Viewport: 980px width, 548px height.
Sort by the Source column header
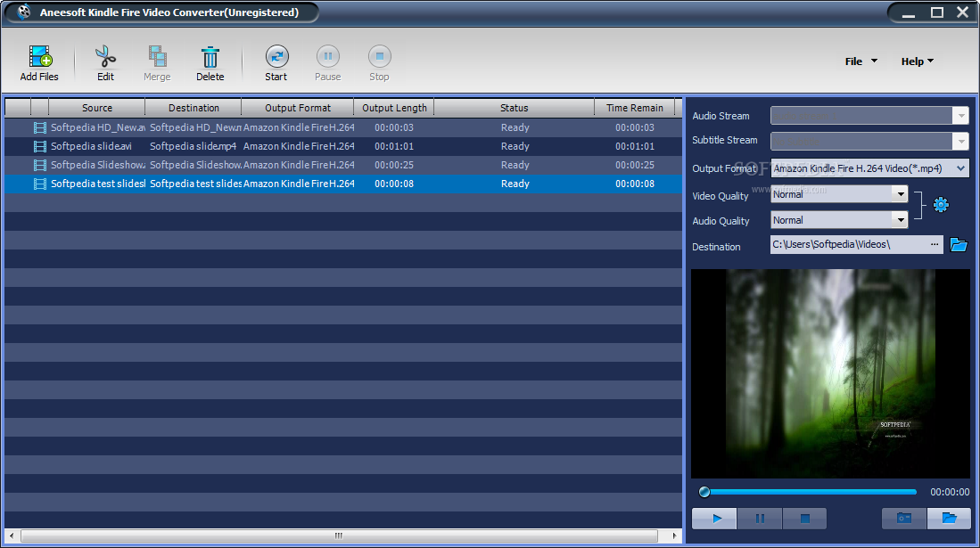(x=97, y=108)
